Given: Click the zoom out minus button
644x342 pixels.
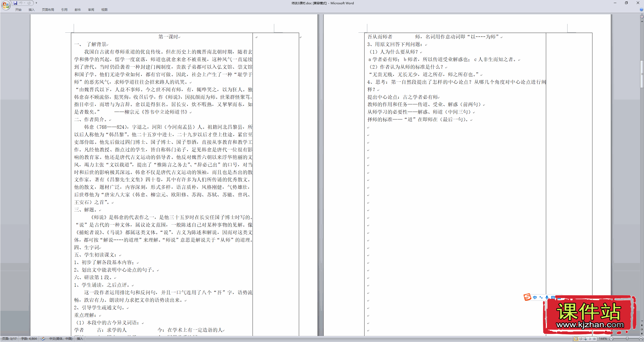Looking at the screenshot, I should 611,339.
